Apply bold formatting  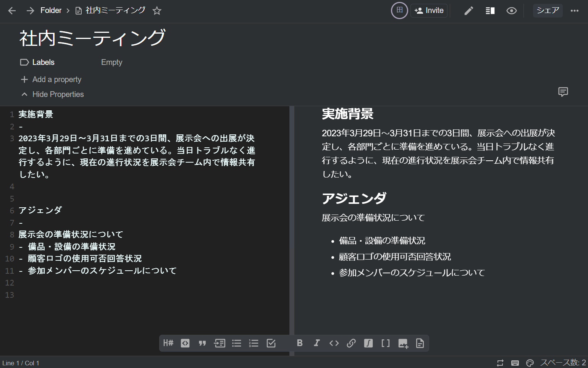[x=300, y=343]
